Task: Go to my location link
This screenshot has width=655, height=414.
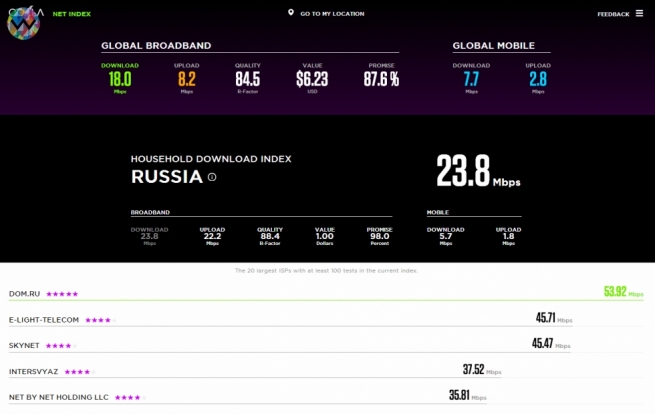Action: tap(332, 14)
